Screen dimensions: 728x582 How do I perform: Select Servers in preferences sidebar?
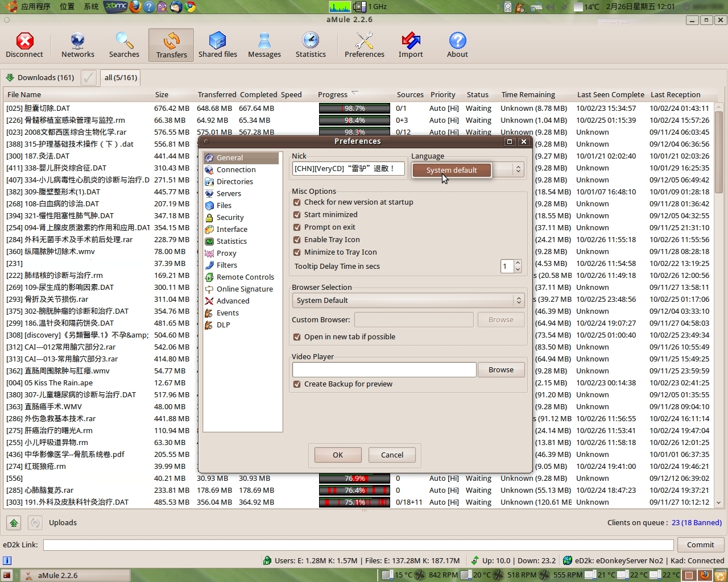(242, 193)
